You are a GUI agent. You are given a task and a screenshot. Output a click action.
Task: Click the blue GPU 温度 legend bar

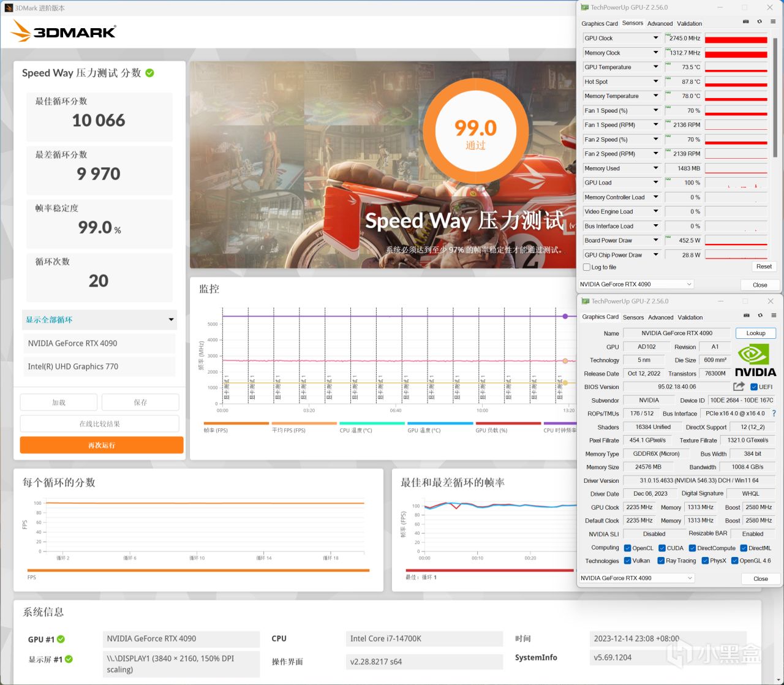440,423
